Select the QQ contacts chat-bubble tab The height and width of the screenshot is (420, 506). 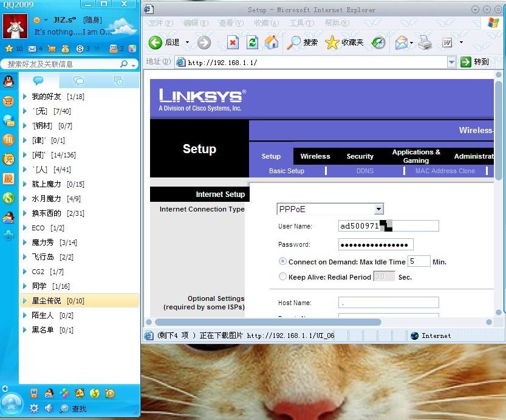38,80
